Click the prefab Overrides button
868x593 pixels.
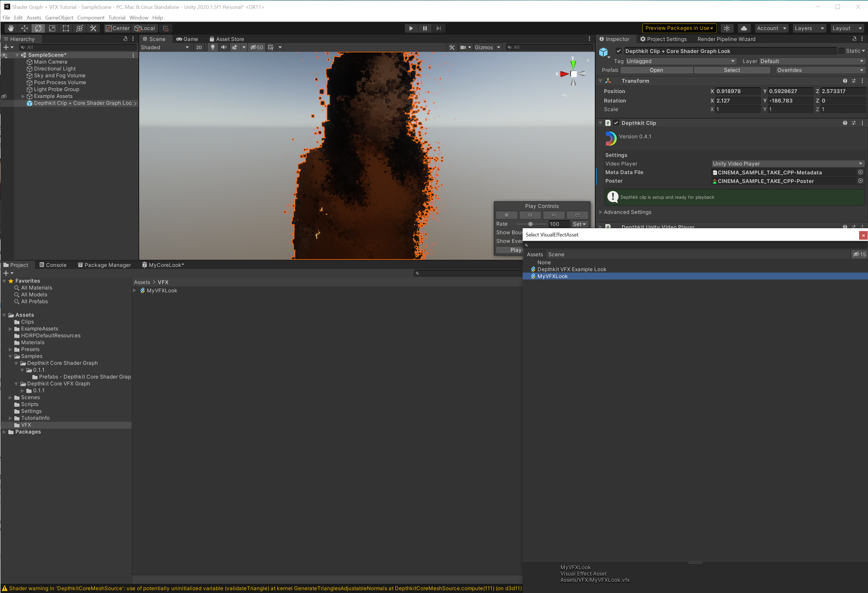click(819, 70)
